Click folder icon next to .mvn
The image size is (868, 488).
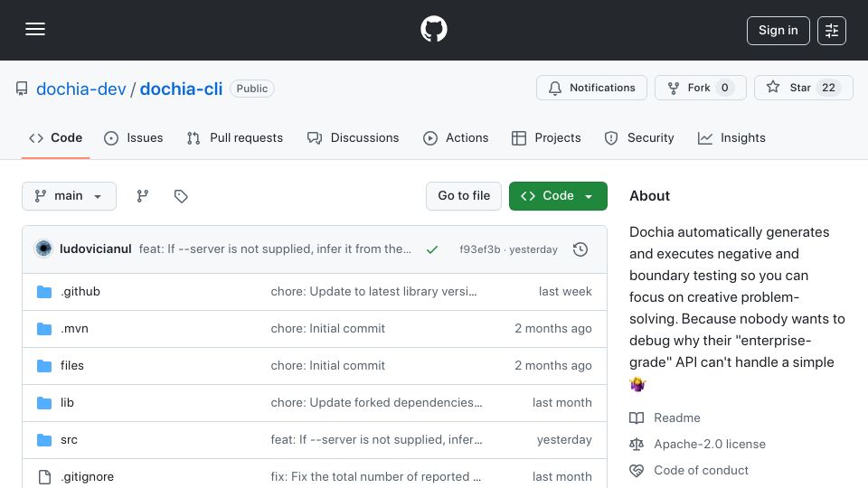[x=44, y=329]
